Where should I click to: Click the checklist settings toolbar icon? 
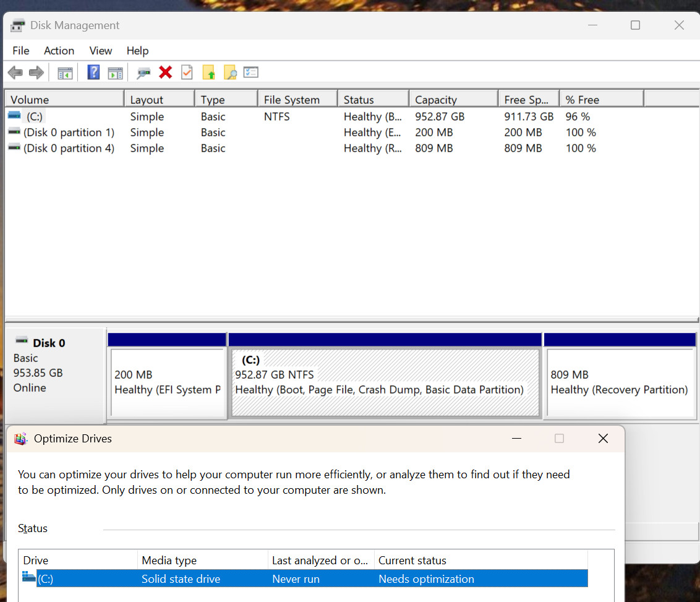(251, 72)
